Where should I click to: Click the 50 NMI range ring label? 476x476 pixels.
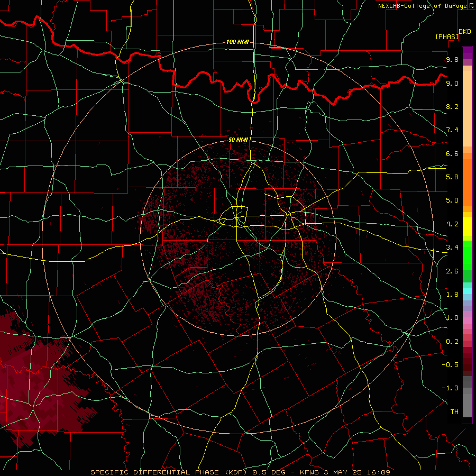click(x=238, y=140)
